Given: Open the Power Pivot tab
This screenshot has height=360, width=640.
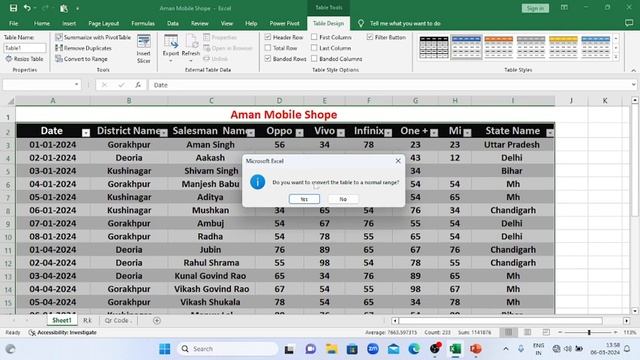Looking at the screenshot, I should (284, 23).
